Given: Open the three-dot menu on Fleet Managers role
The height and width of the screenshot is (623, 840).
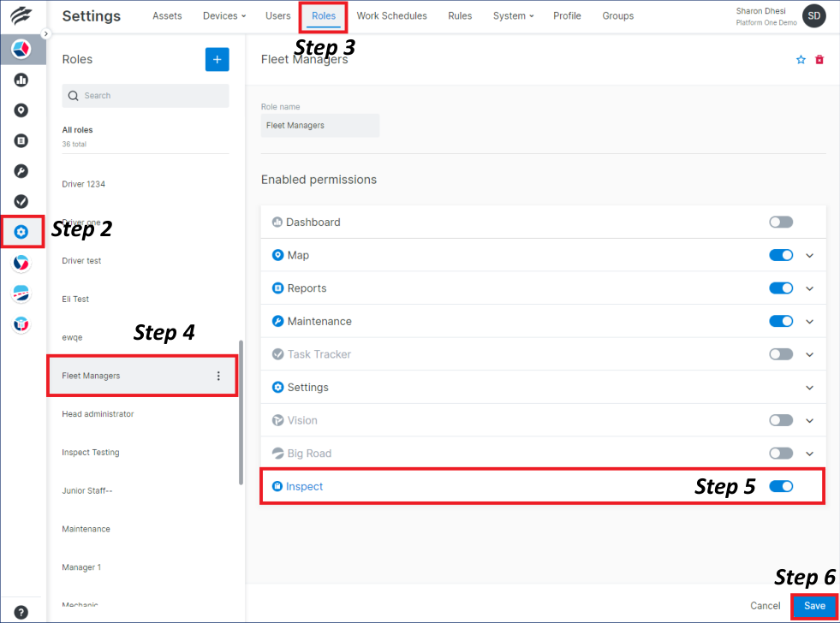Looking at the screenshot, I should (220, 376).
